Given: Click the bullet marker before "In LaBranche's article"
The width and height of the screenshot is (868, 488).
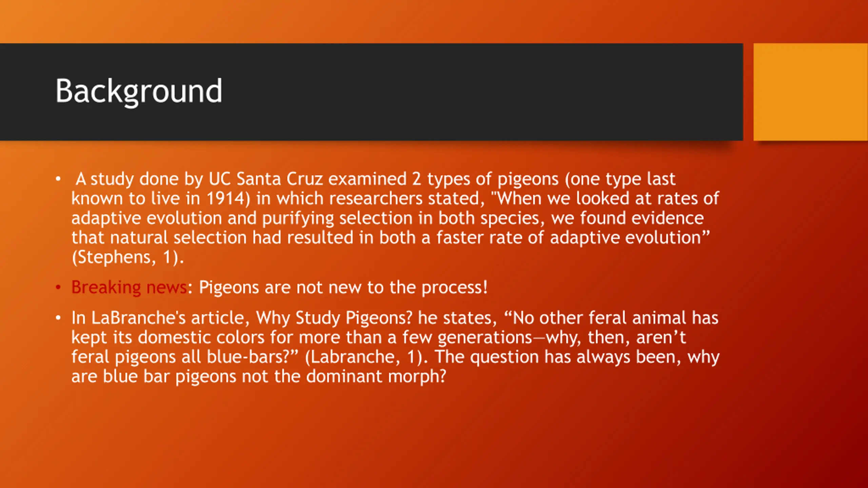Looking at the screenshot, I should (x=58, y=318).
